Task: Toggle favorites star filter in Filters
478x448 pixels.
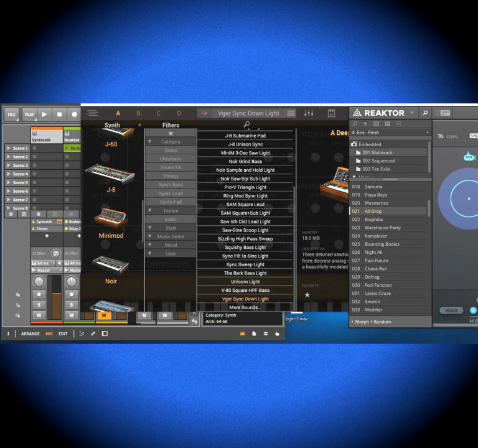Action: (171, 133)
